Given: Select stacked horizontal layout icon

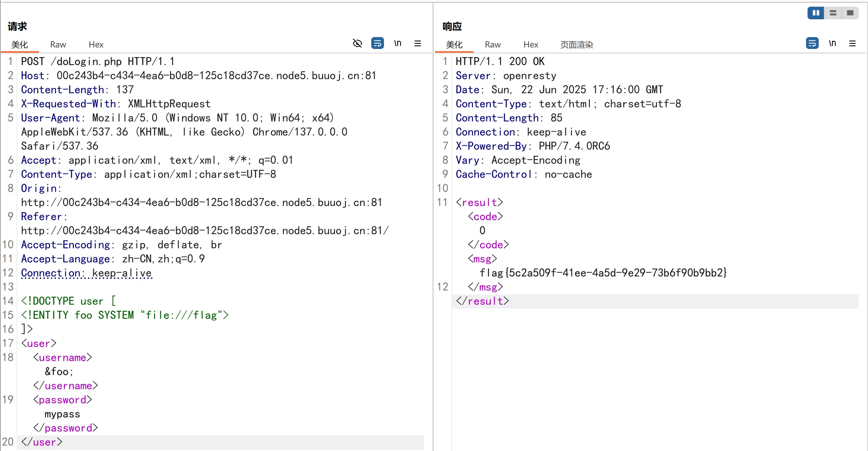Looking at the screenshot, I should pyautogui.click(x=833, y=13).
